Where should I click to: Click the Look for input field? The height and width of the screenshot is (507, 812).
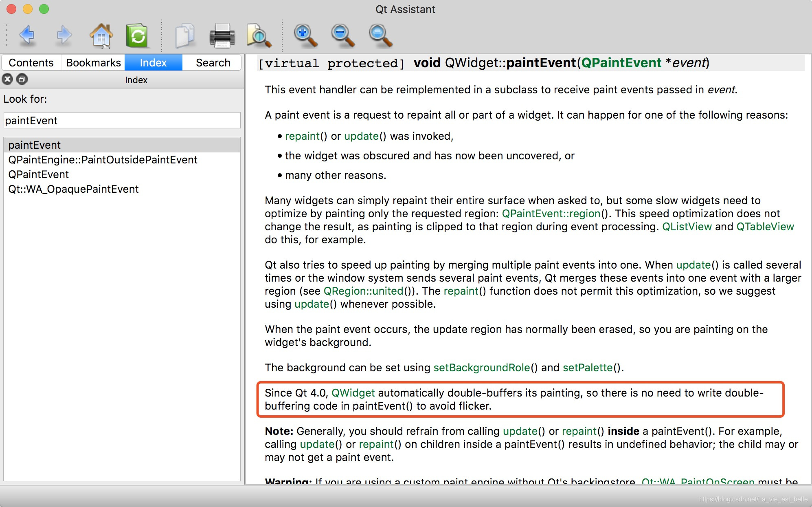(122, 121)
